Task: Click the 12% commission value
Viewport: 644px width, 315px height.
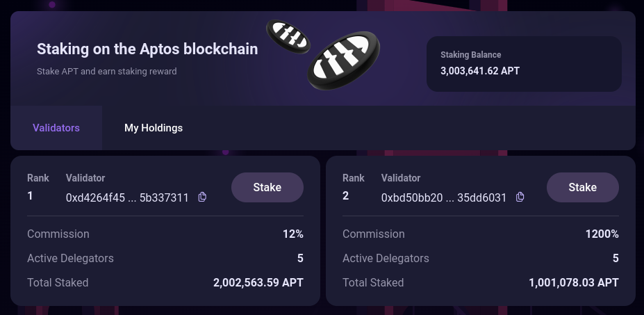Action: point(292,234)
